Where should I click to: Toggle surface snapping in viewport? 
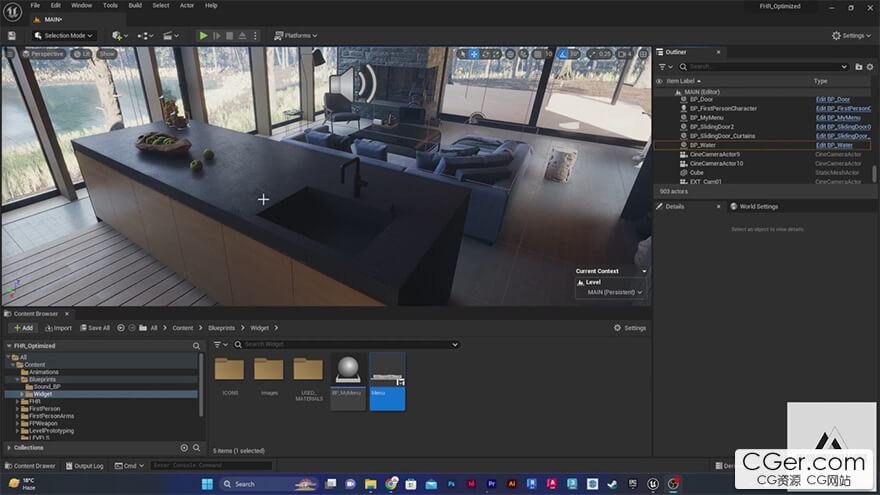[524, 54]
